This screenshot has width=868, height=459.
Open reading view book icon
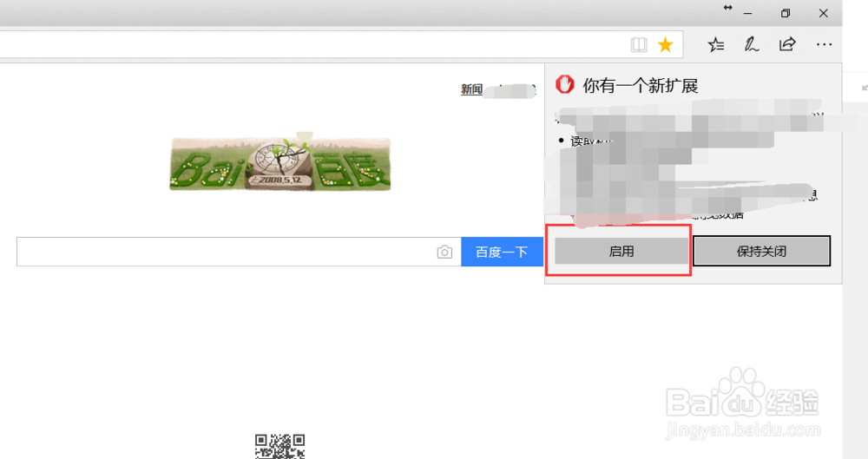639,45
